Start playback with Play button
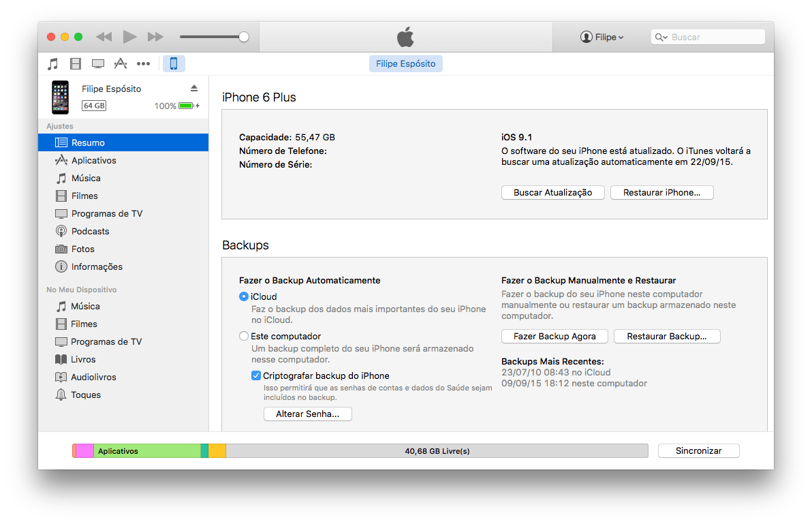The width and height of the screenshot is (812, 524). [129, 37]
